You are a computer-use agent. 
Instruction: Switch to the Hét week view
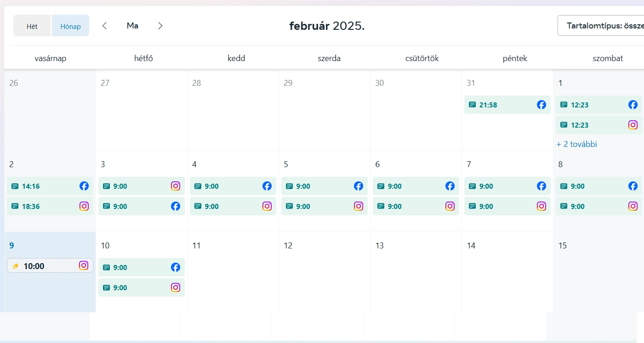point(32,26)
